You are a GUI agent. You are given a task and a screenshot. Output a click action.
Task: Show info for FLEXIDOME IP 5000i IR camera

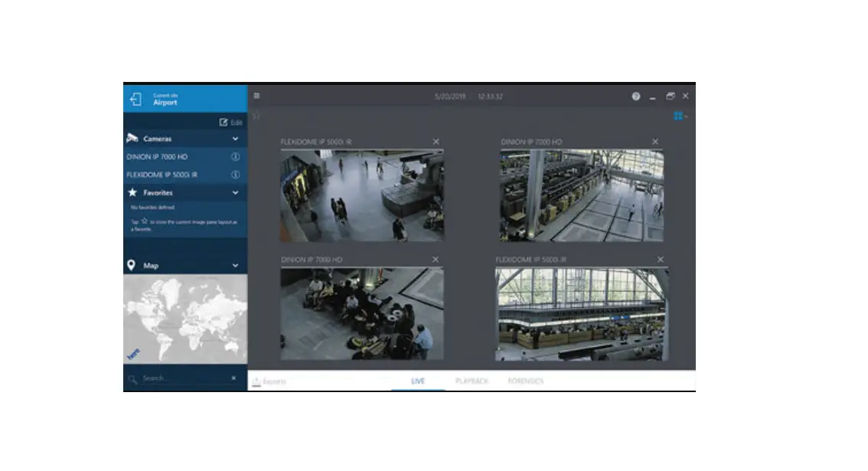(x=233, y=175)
